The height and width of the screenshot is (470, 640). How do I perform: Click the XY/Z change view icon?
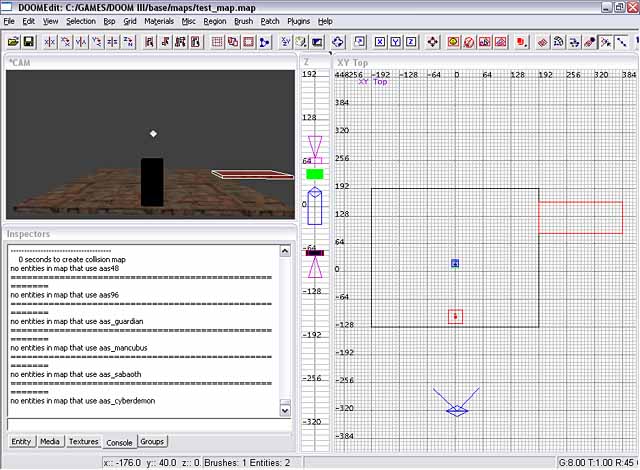[x=286, y=42]
